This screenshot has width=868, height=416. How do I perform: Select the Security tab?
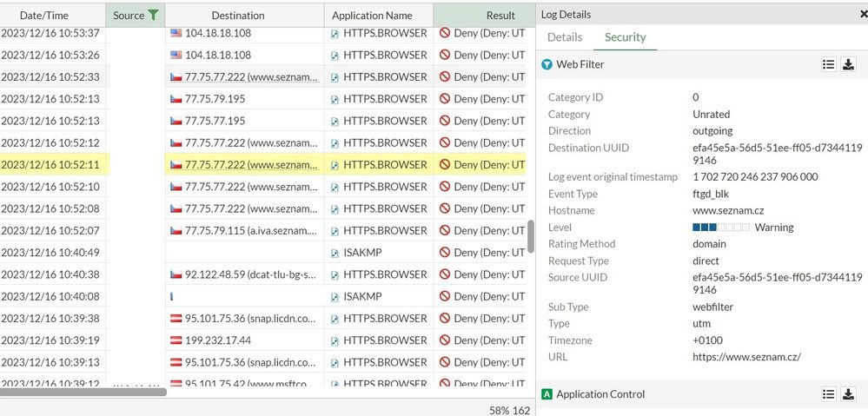[625, 37]
